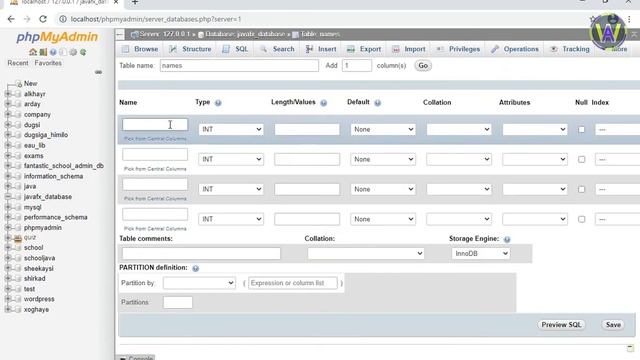Click the browser forward arrow
Image resolution: width=640 pixels, height=360 pixels.
(x=27, y=19)
